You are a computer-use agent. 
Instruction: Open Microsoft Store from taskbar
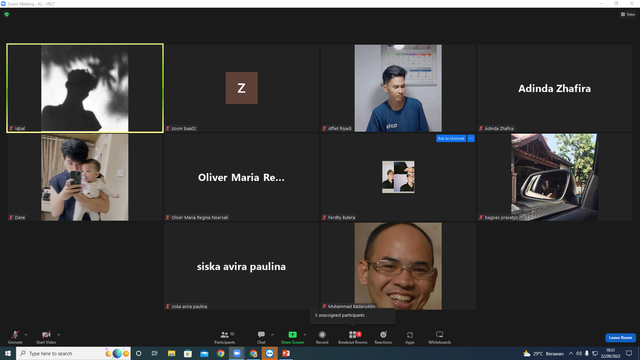188,353
